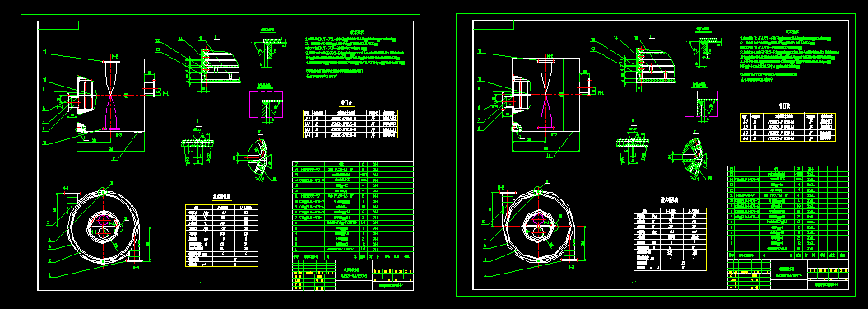Select the flange section detail on right sheet
Image resolution: width=868 pixels, height=309 pixels.
(634, 145)
